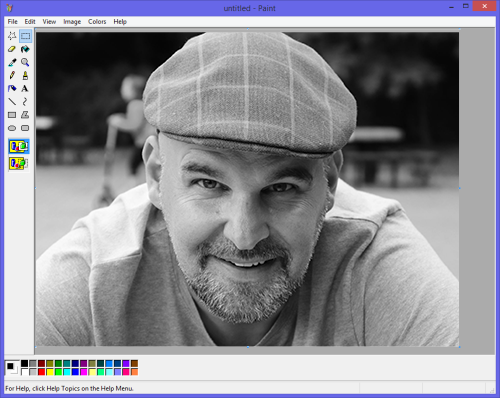The width and height of the screenshot is (500, 398).
Task: Pick the Brush tool
Action: tap(25, 75)
